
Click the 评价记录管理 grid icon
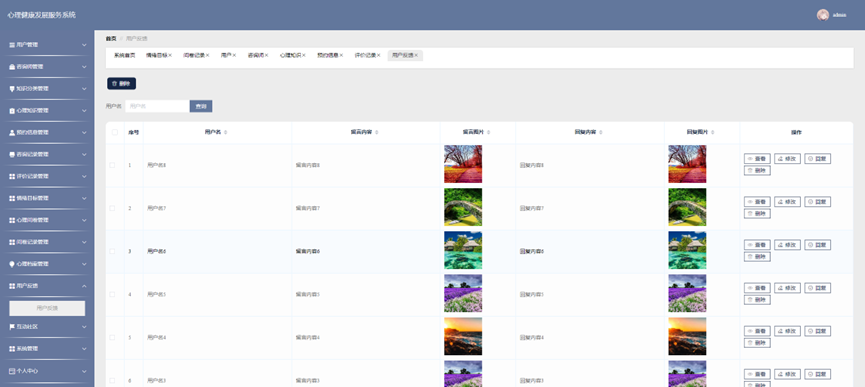pos(12,176)
